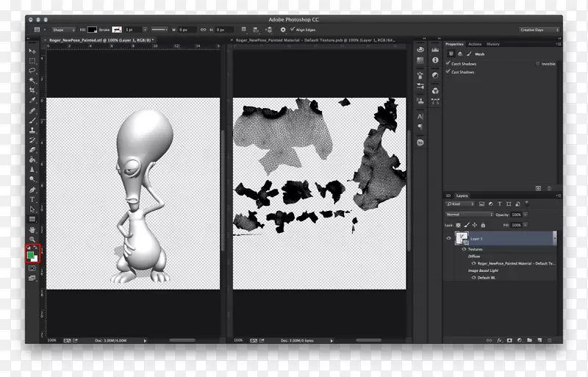588x377 pixels.
Task: Click the Layer 1 thumbnail
Action: pos(463,238)
